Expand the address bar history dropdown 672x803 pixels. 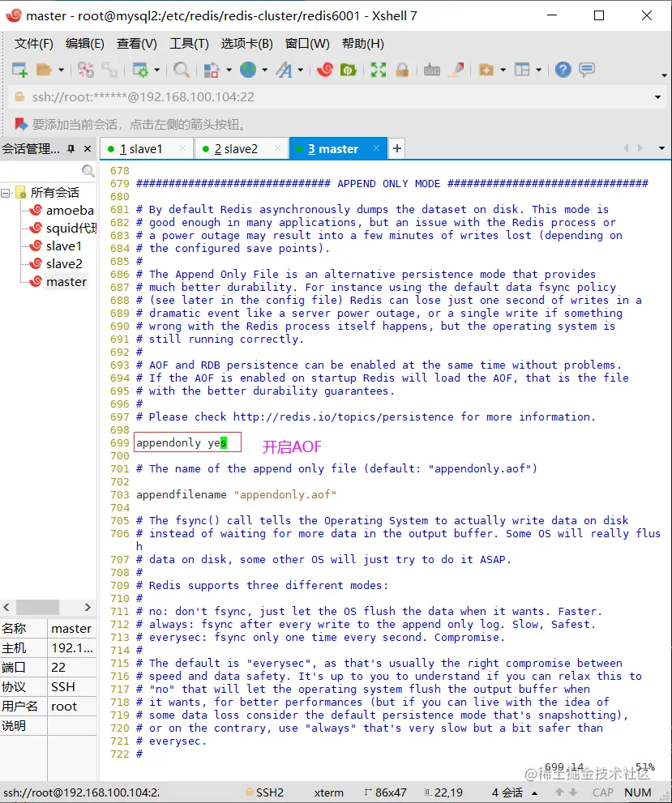click(x=657, y=96)
